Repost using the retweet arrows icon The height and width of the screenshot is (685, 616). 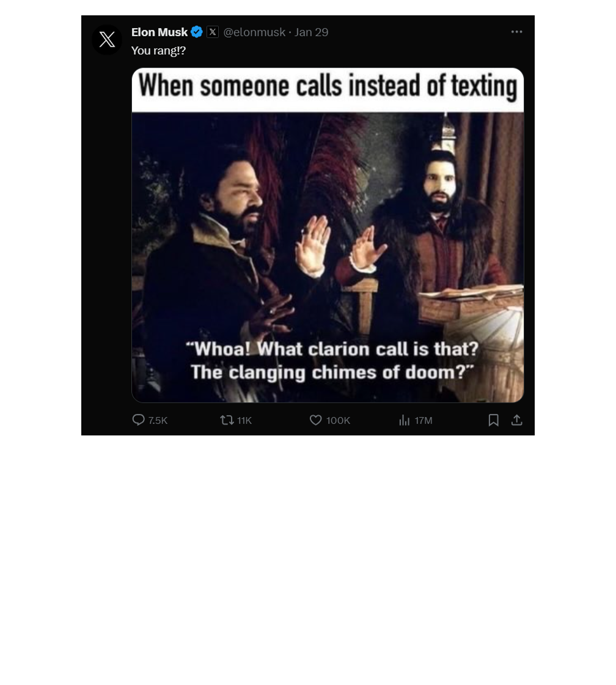[x=227, y=420]
